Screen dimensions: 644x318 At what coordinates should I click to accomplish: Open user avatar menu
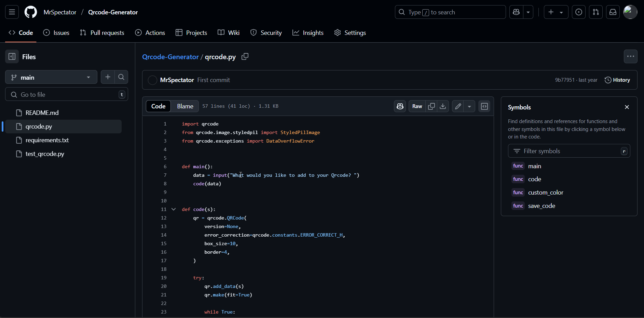630,12
